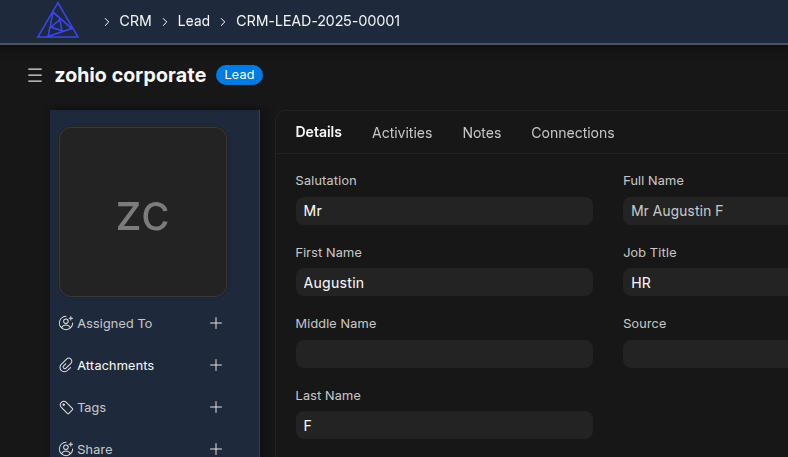Navigate to CRM in the breadcrumb
Image resolution: width=788 pixels, height=457 pixels.
(x=135, y=20)
